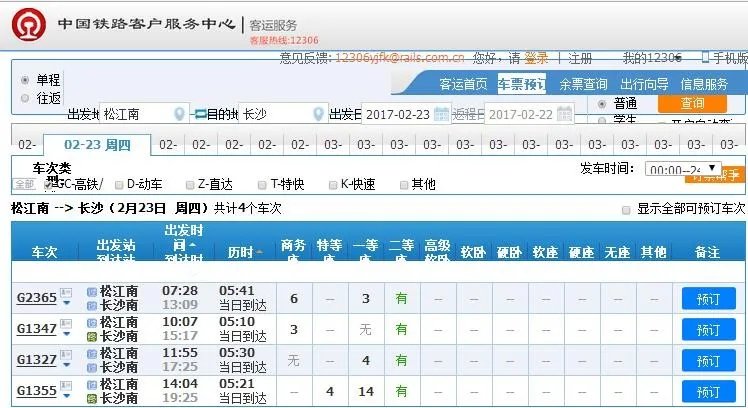748x408 pixels.
Task: Click the feedback email address link
Action: (x=400, y=58)
